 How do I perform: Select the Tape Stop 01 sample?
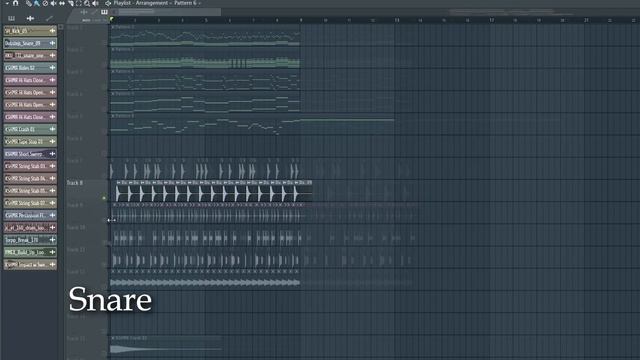point(30,141)
